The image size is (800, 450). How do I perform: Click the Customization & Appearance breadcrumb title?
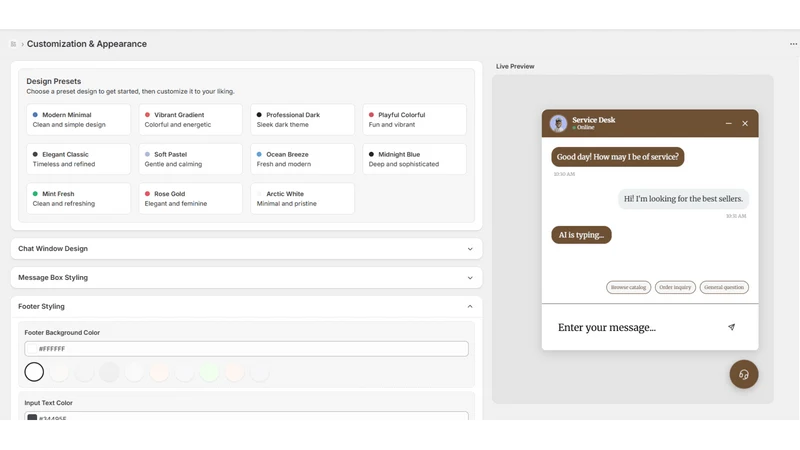(x=87, y=44)
